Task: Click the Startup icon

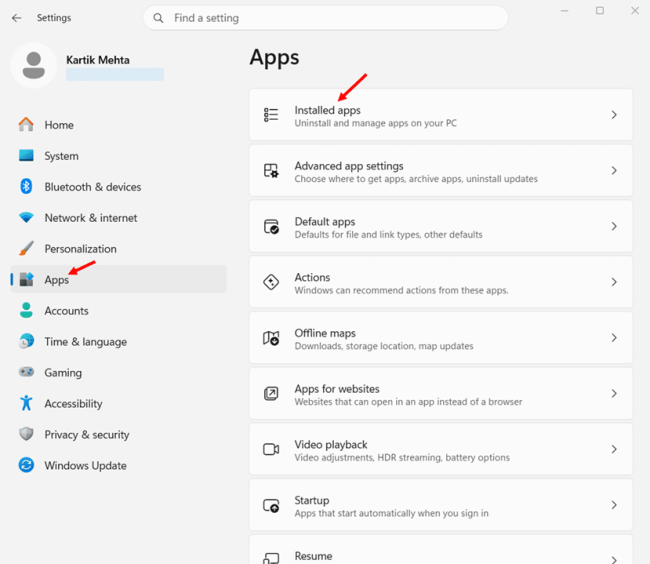Action: [271, 505]
